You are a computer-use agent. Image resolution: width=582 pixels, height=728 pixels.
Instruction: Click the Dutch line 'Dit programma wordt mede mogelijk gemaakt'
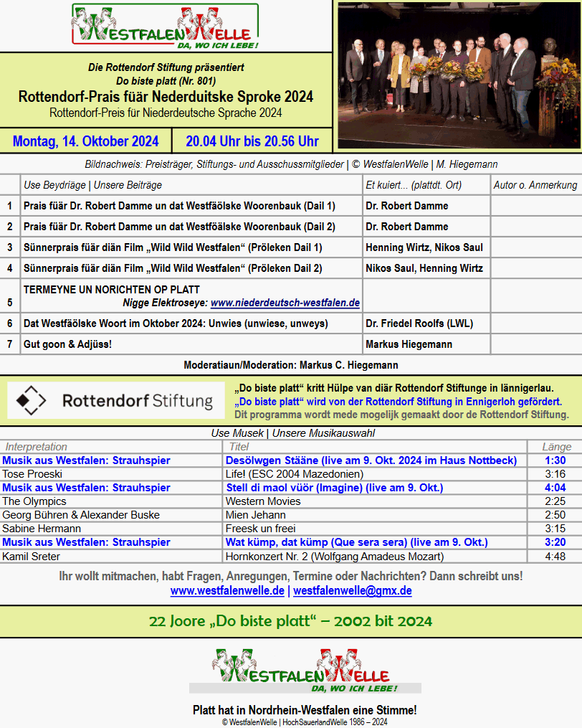coord(401,415)
